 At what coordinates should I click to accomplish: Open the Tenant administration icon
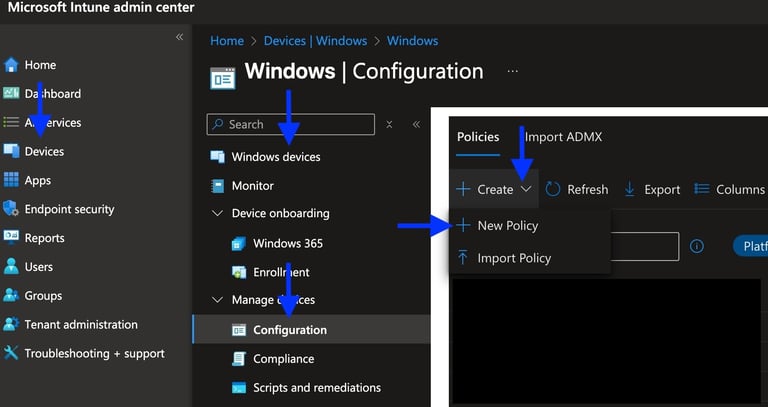(x=11, y=324)
